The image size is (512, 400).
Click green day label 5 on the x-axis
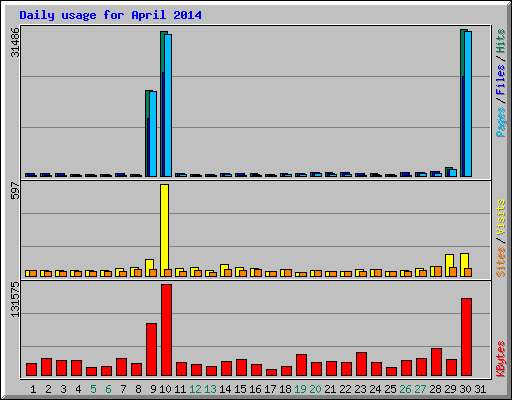click(93, 389)
